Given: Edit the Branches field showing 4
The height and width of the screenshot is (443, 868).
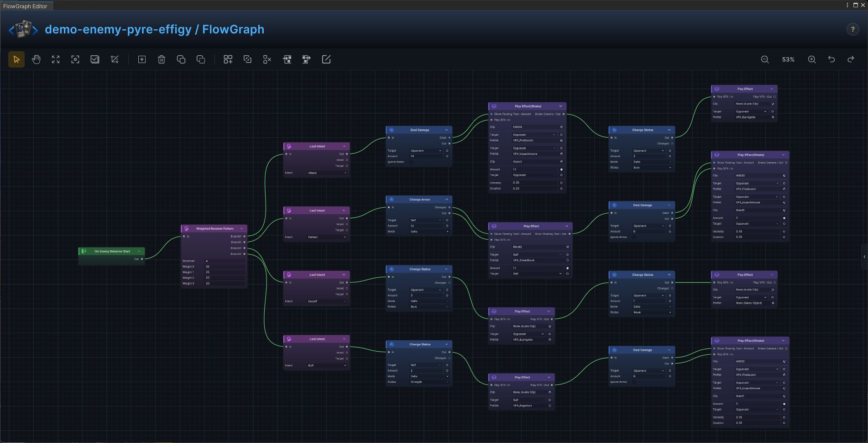Looking at the screenshot, I should tap(224, 261).
